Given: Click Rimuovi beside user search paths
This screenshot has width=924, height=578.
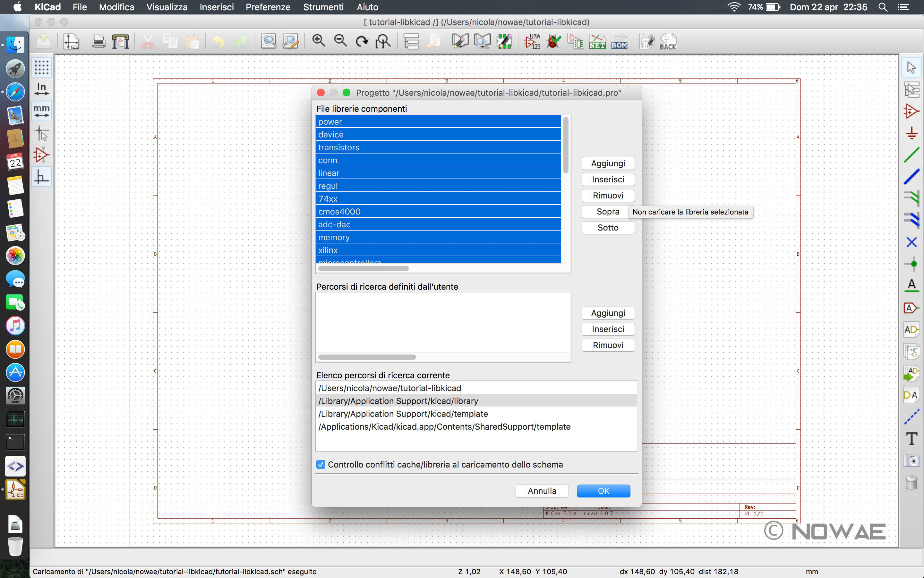Looking at the screenshot, I should point(608,345).
